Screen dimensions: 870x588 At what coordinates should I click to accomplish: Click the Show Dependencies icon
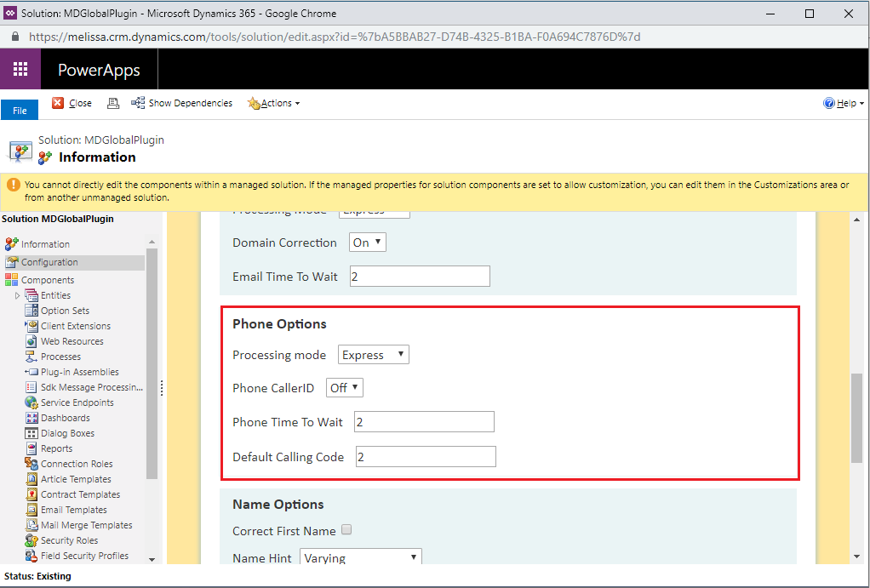pyautogui.click(x=138, y=103)
